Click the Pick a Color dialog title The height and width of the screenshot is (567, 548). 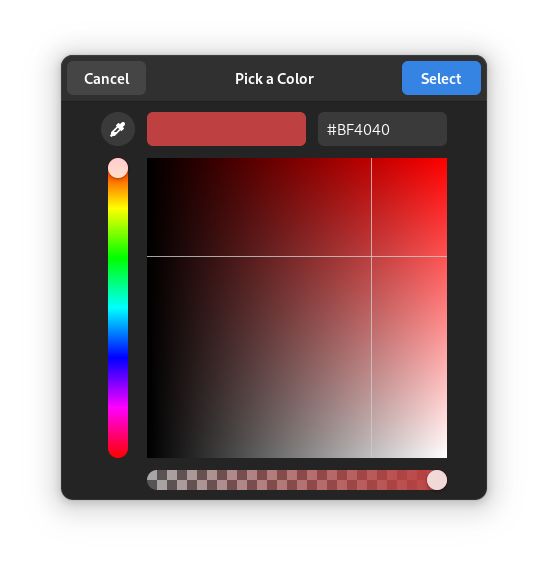click(274, 79)
